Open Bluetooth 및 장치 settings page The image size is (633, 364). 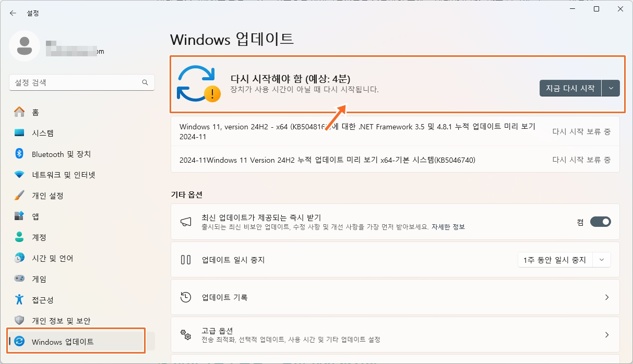tap(82, 154)
